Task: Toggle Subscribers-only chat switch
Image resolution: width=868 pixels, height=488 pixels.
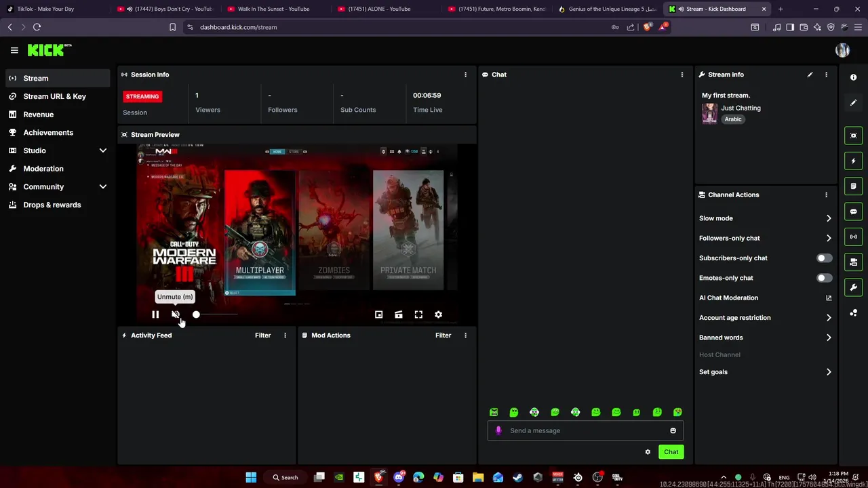Action: click(824, 258)
